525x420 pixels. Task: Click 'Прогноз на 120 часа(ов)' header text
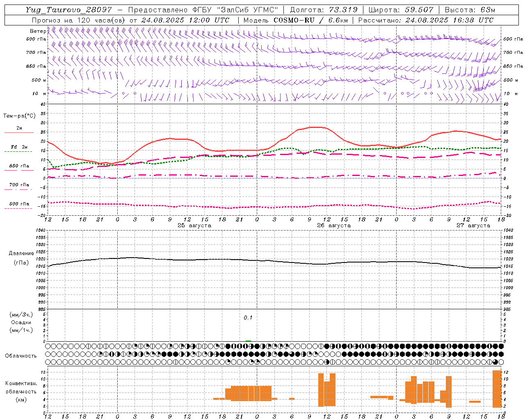pyautogui.click(x=79, y=20)
